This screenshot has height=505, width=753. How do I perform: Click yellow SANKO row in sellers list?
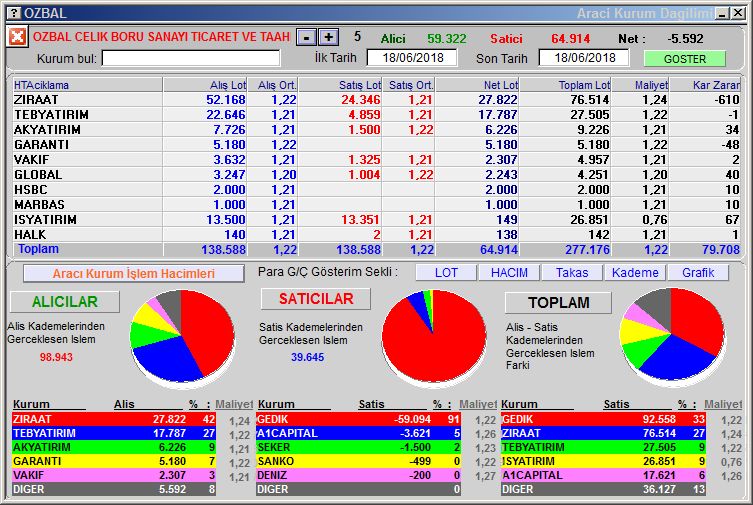click(x=358, y=461)
